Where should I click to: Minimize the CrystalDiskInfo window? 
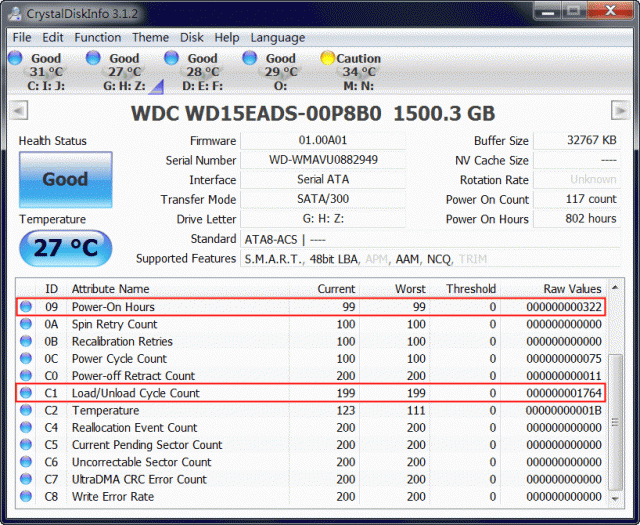tap(548, 12)
